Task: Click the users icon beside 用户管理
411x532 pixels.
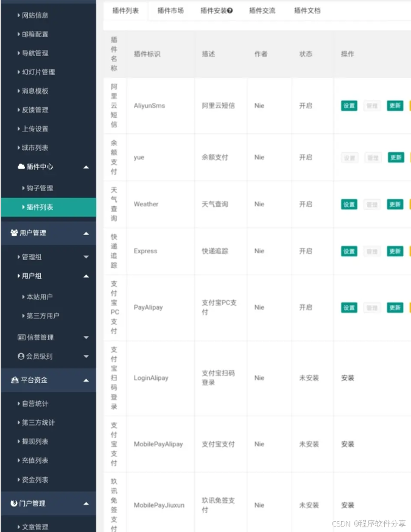Action: (14, 233)
